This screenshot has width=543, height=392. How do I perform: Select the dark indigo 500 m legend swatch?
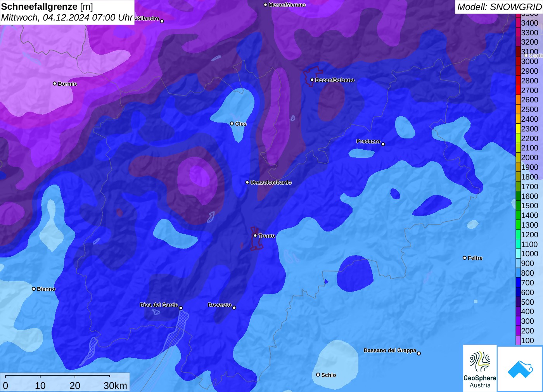tap(518, 302)
